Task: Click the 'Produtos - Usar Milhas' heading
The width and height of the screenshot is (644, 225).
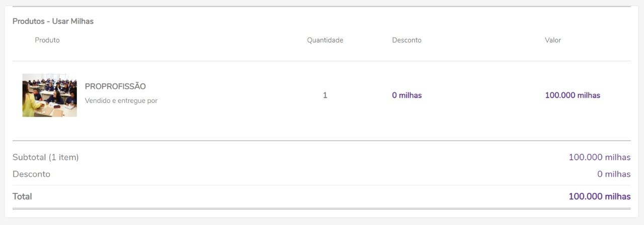Action: 53,21
